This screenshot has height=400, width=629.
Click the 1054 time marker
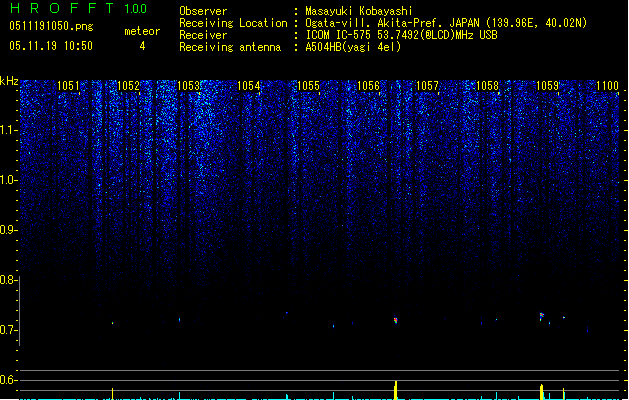pos(248,86)
